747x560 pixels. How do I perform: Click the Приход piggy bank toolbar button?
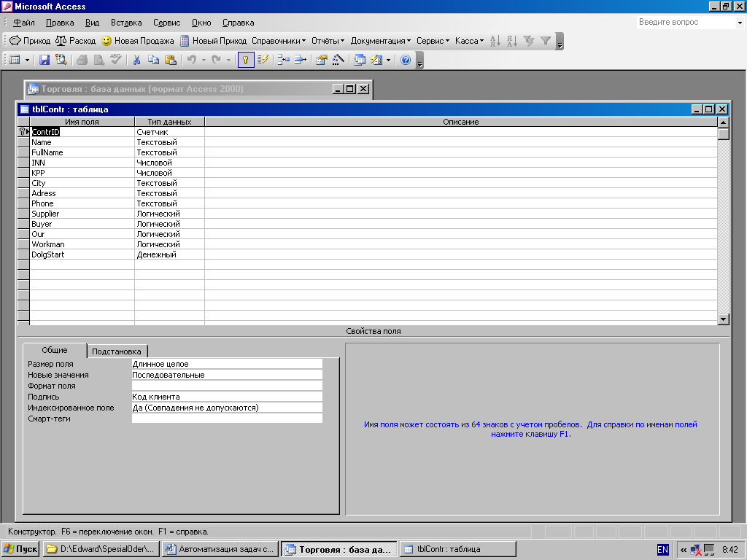point(29,41)
